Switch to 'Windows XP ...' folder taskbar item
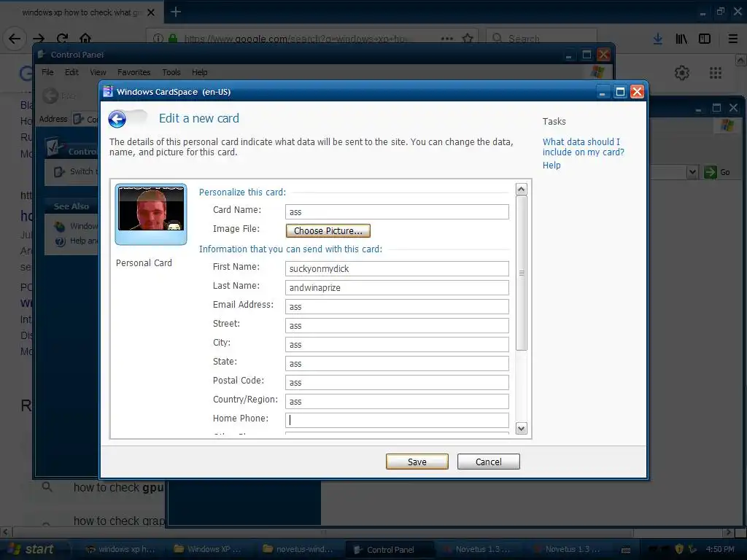The image size is (747, 560). pos(208,549)
